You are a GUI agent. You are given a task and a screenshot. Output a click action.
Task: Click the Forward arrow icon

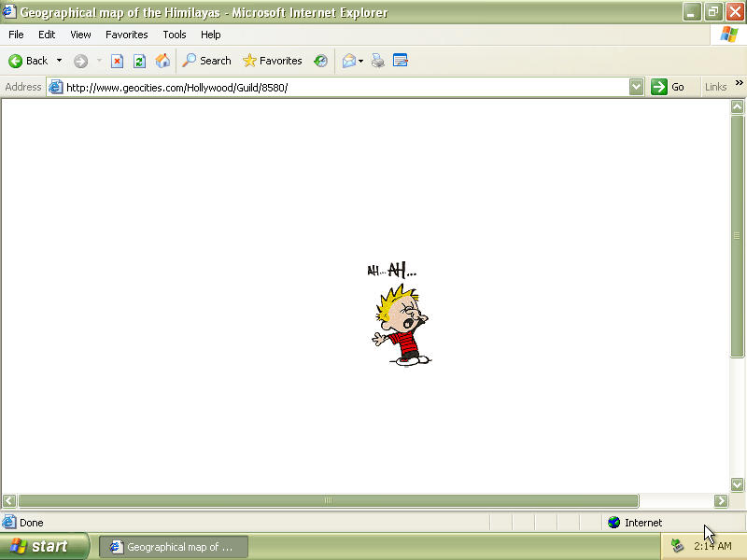(80, 61)
